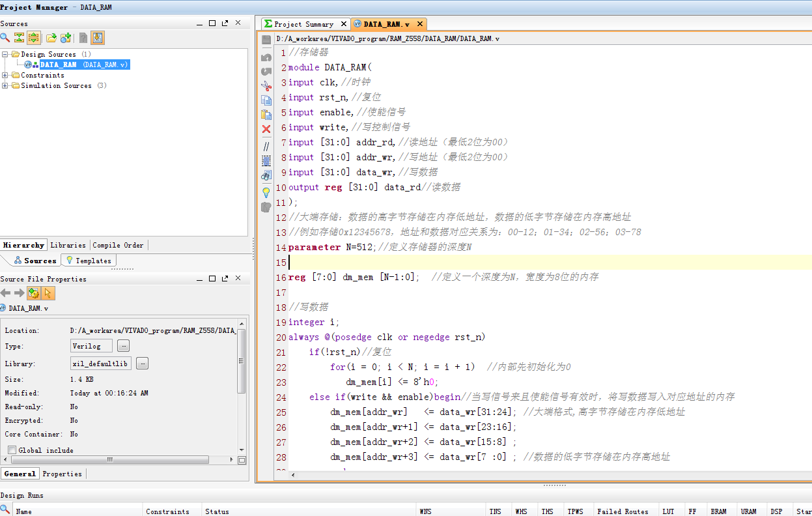The height and width of the screenshot is (516, 812).
Task: Click the red X delete icon in editor
Action: (x=266, y=129)
